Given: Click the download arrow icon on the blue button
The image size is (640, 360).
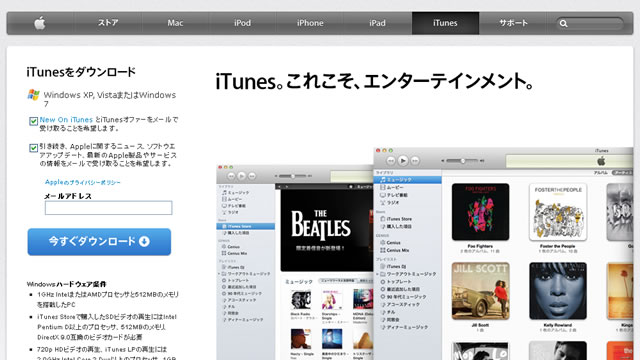Looking at the screenshot, I should 144,242.
